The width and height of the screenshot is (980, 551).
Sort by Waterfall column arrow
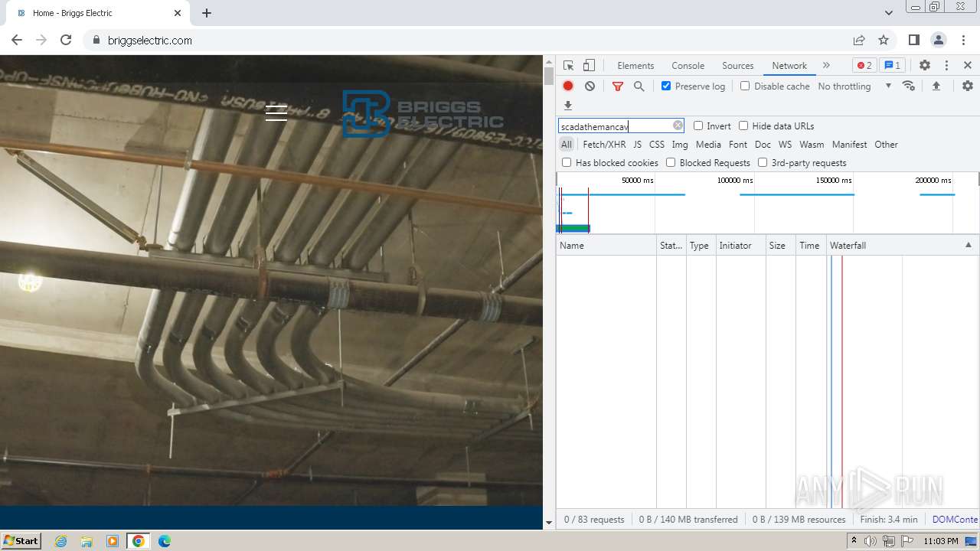968,245
